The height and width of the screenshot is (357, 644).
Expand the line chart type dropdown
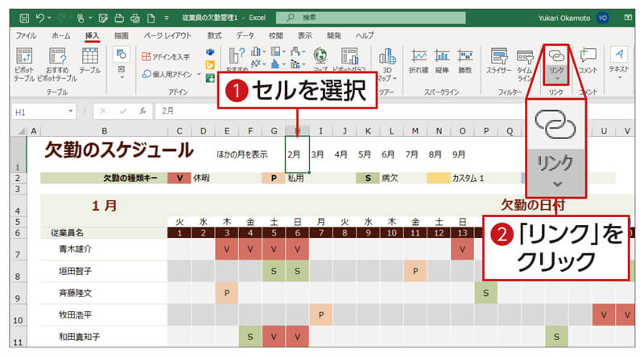pos(264,64)
